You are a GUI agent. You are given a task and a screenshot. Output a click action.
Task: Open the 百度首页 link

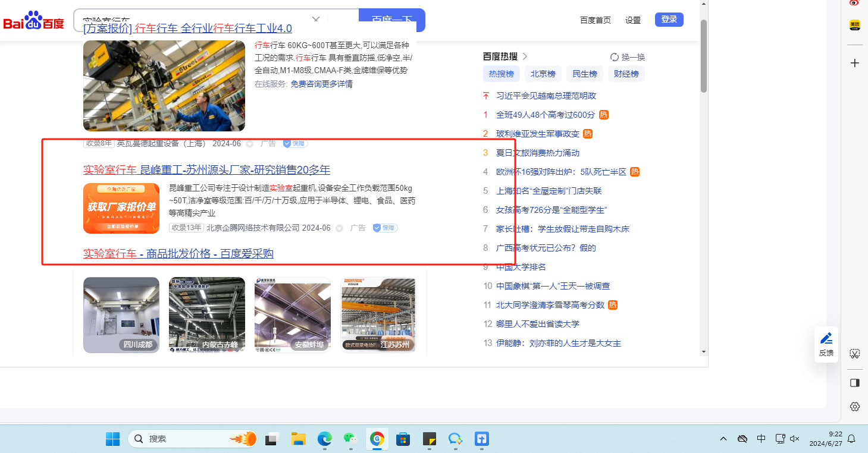click(x=596, y=20)
